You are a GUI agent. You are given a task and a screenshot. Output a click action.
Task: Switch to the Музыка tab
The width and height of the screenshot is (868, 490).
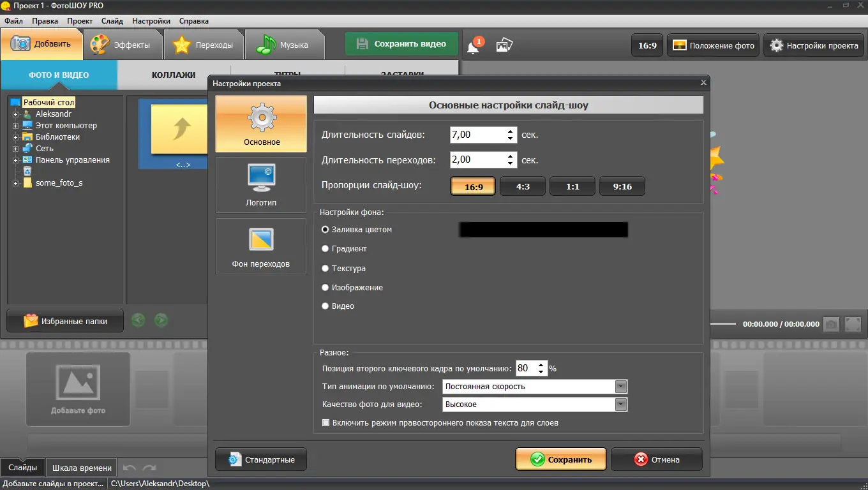pyautogui.click(x=285, y=45)
